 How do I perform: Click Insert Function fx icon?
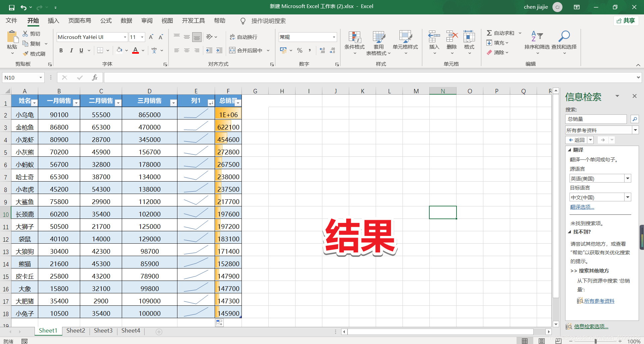tap(95, 78)
